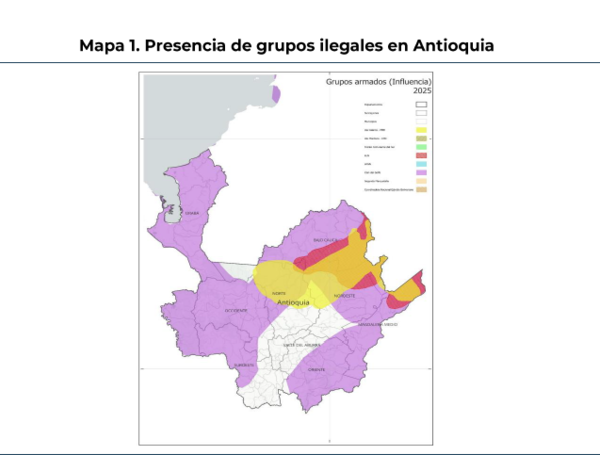Image resolution: width=600 pixels, height=455 pixels.
Task: Click the red hatched legend swatch
Action: (x=421, y=155)
